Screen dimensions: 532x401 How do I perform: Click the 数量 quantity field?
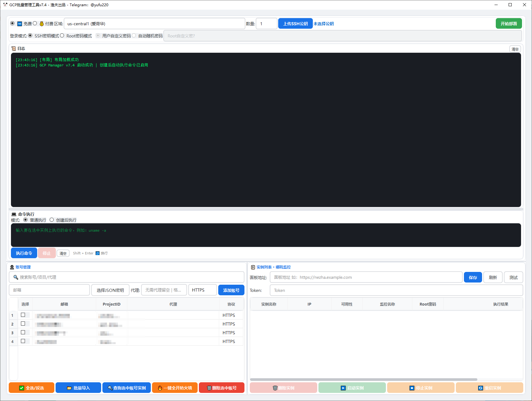coord(266,24)
